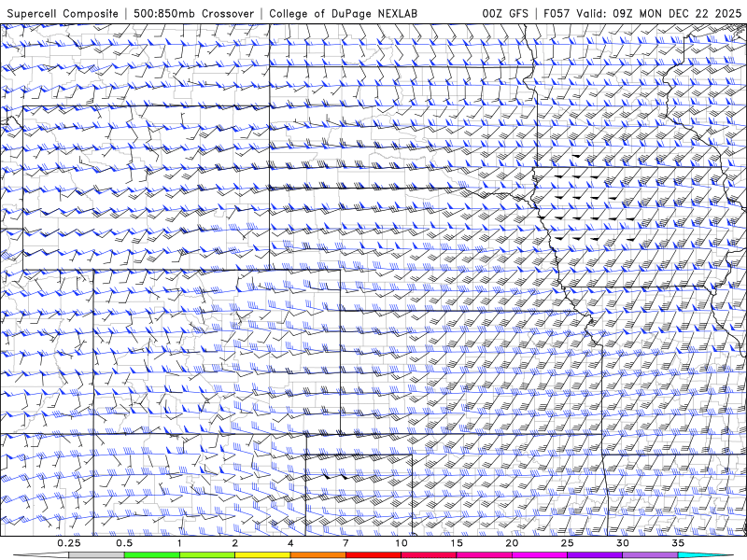Click the cyan legend arrow tip
Viewport: 747px width, 560px height.
point(706,555)
